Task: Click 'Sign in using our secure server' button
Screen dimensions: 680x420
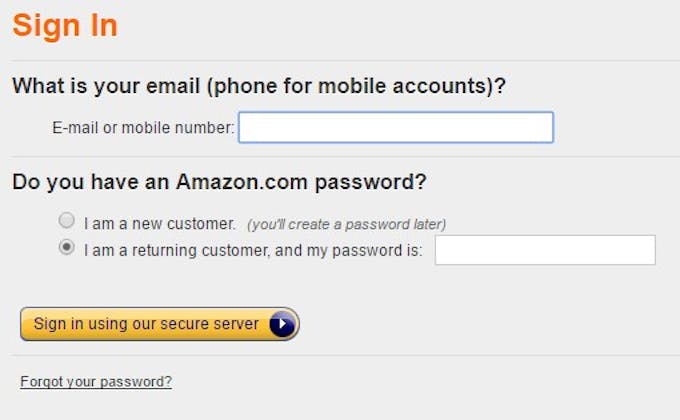Action: (x=160, y=324)
